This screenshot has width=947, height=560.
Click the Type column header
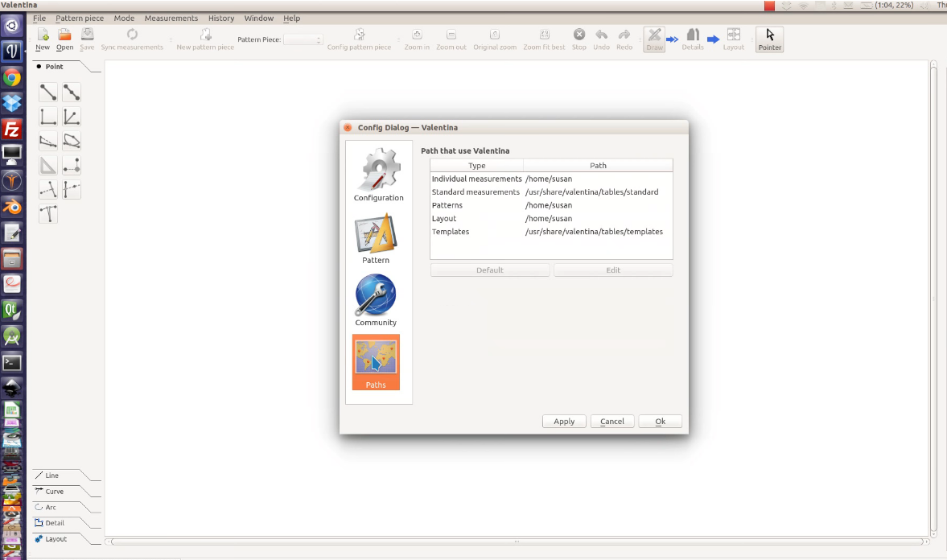click(x=476, y=166)
